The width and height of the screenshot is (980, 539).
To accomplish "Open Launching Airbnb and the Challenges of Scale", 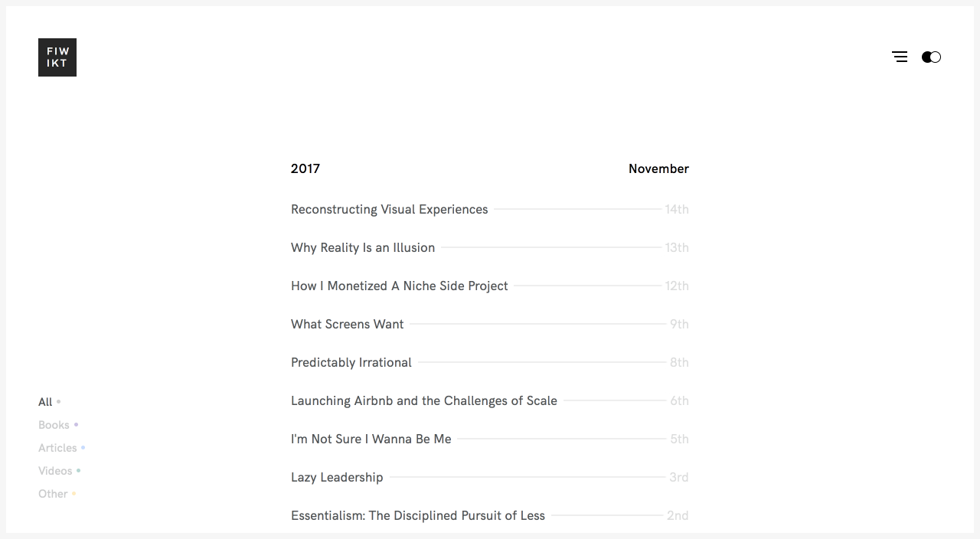I will 423,400.
